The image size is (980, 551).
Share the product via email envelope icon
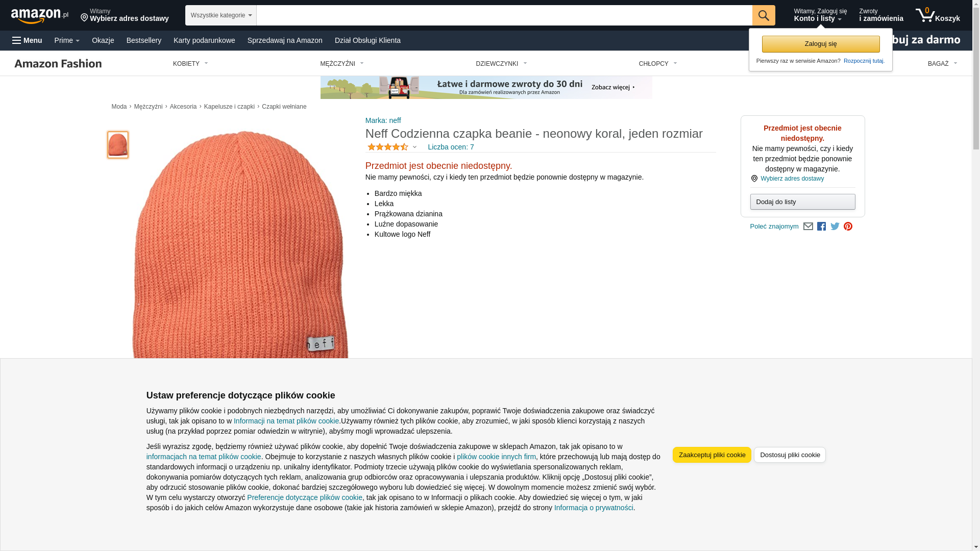[x=808, y=227]
